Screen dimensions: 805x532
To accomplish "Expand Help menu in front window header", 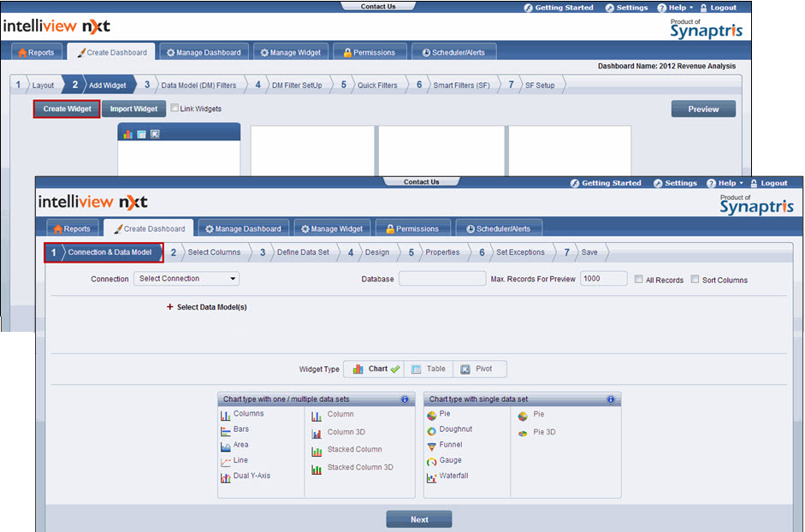I will point(725,183).
